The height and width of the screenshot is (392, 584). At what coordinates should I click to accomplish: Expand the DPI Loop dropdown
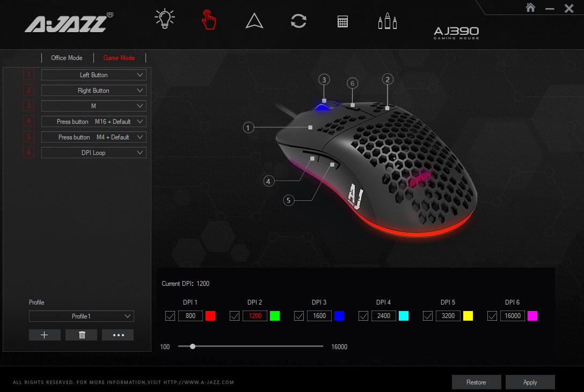[93, 152]
